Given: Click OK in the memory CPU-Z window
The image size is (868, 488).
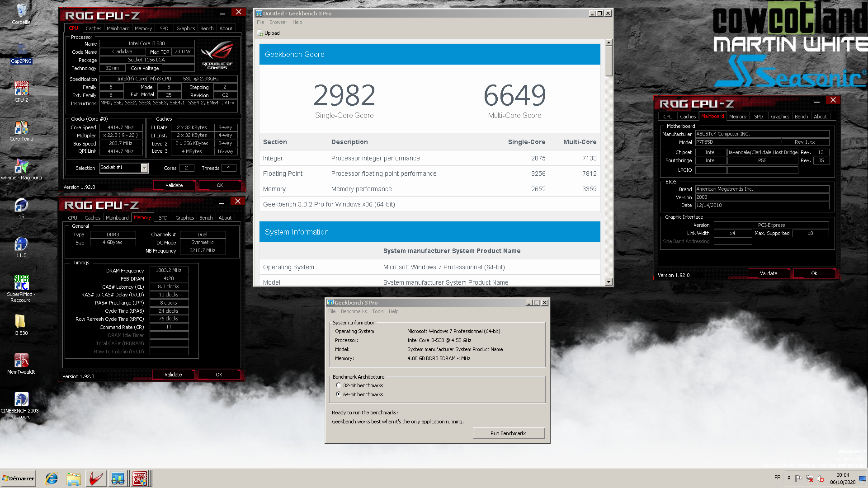Looking at the screenshot, I should tap(219, 375).
